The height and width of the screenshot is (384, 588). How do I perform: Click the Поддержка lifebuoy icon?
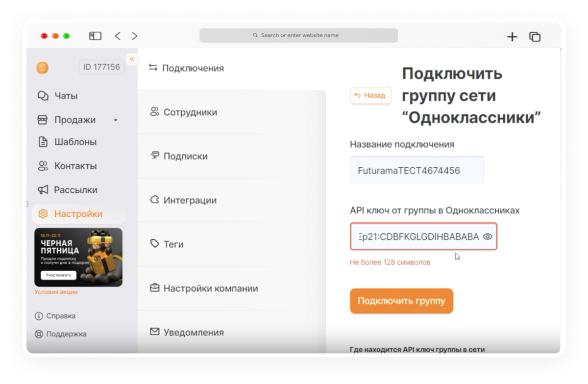(39, 334)
